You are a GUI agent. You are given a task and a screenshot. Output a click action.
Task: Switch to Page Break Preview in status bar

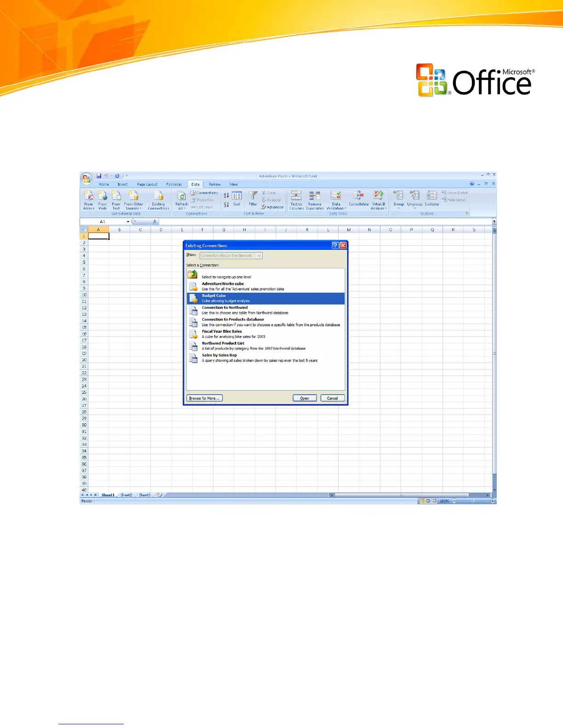click(x=434, y=501)
